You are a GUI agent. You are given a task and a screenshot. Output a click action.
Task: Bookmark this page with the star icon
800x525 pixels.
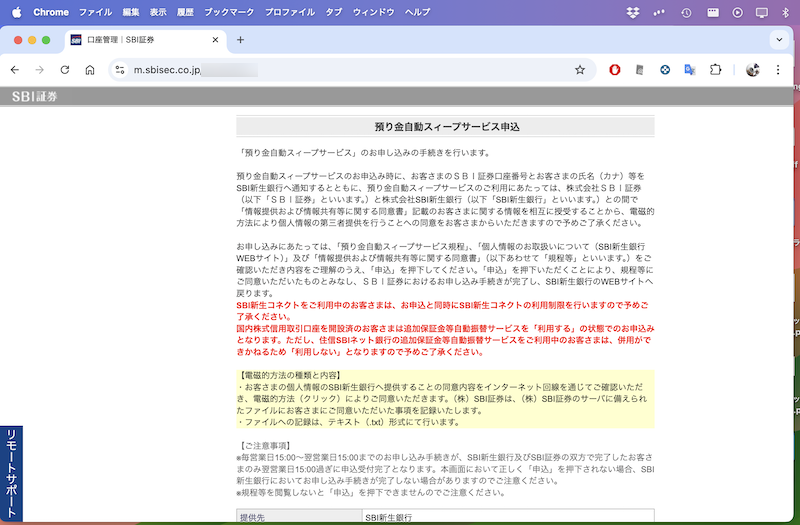coord(579,70)
